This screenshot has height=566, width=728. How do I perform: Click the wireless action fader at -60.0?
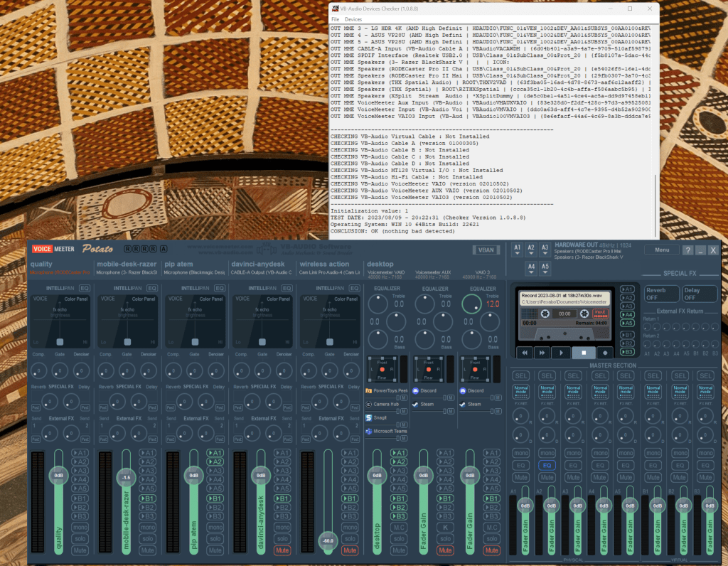[328, 540]
